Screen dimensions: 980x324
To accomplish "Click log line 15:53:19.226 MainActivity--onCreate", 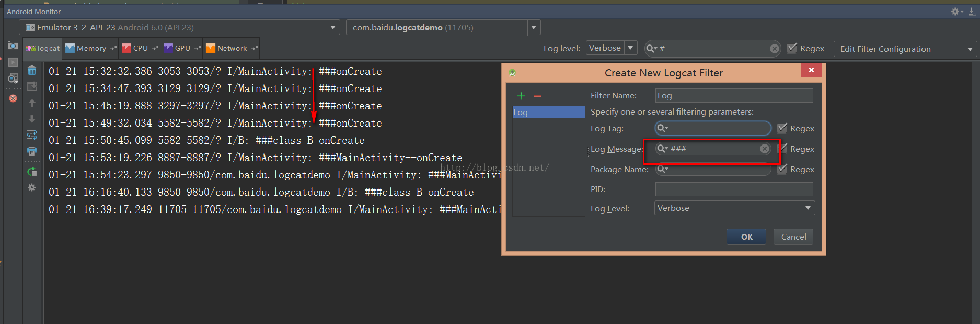I will click(x=256, y=158).
